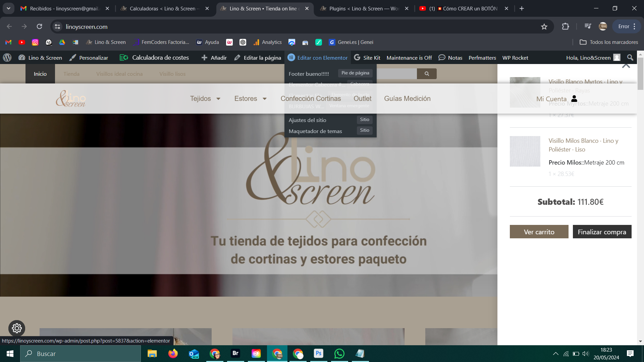Open the Chrome profile avatar
The width and height of the screenshot is (644, 362).
click(x=603, y=26)
